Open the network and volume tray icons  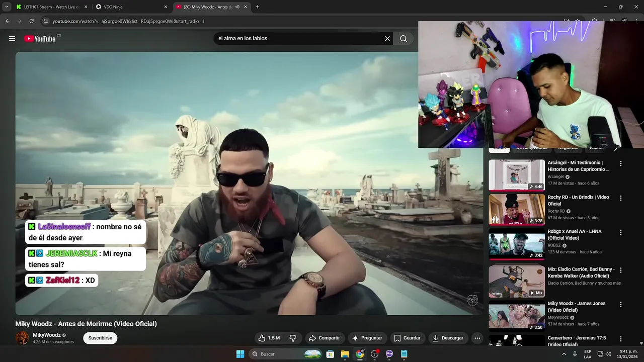tap(604, 354)
